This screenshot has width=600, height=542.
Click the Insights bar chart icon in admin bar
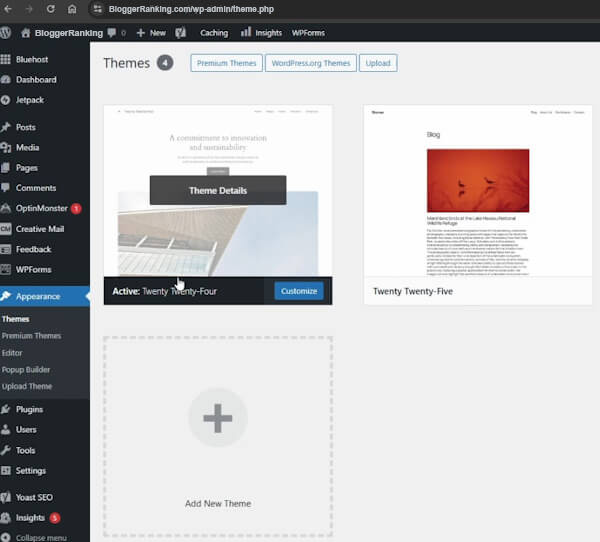click(x=246, y=32)
